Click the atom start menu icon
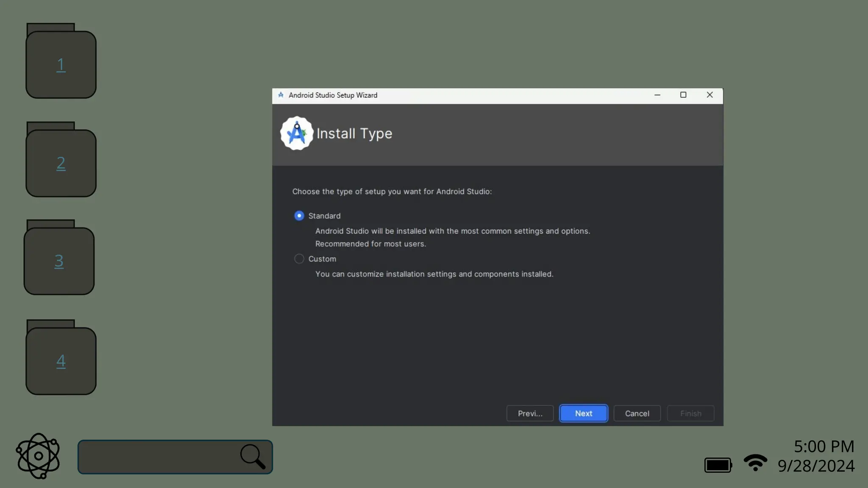Viewport: 868px width, 488px height. 38,456
